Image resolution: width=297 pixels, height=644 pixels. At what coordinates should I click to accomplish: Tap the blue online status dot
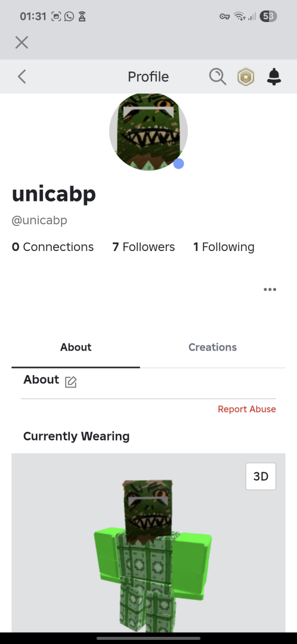[x=178, y=163]
